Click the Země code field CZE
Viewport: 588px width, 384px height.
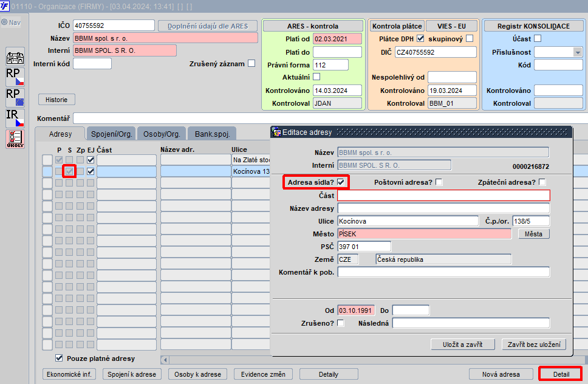(348, 259)
